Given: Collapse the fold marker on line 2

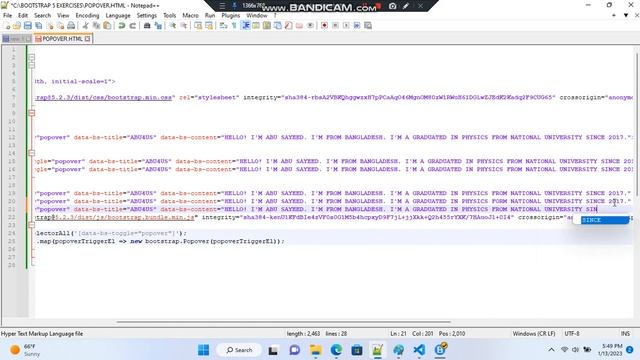Looking at the screenshot, I should (x=32, y=57).
